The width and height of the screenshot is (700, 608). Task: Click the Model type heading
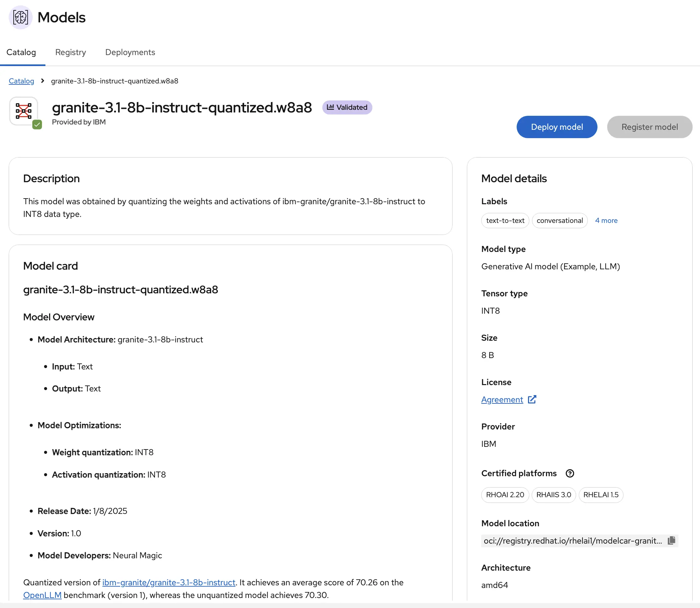(x=503, y=249)
